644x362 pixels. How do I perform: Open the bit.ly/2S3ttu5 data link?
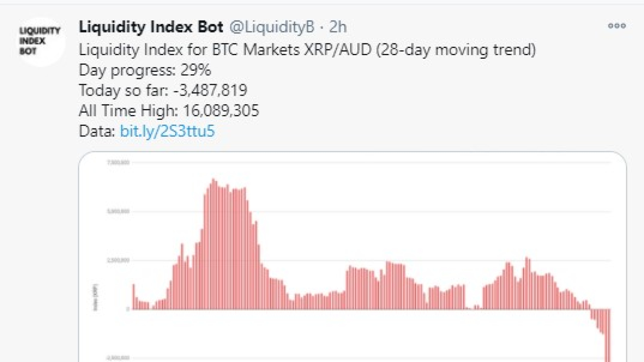167,131
